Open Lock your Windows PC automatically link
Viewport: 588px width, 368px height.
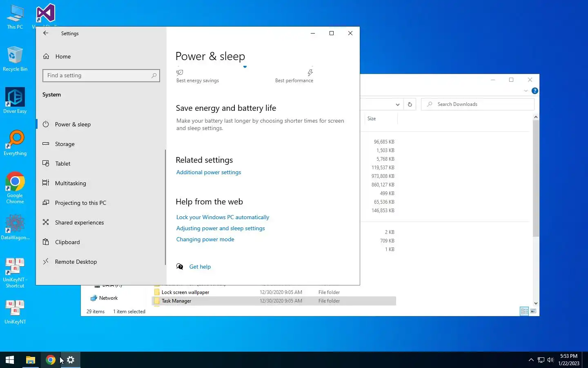click(223, 218)
